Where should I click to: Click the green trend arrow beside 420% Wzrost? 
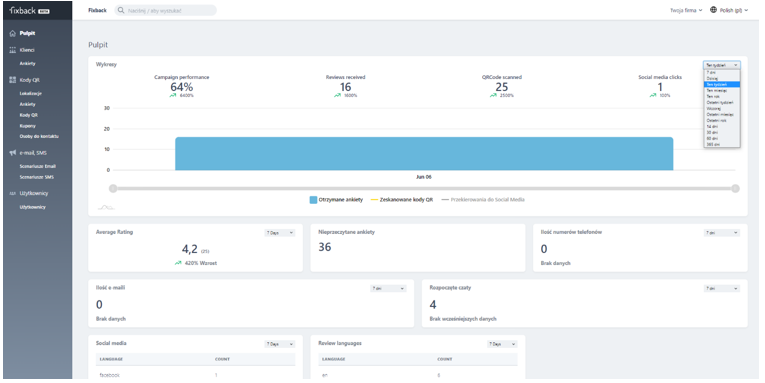178,263
